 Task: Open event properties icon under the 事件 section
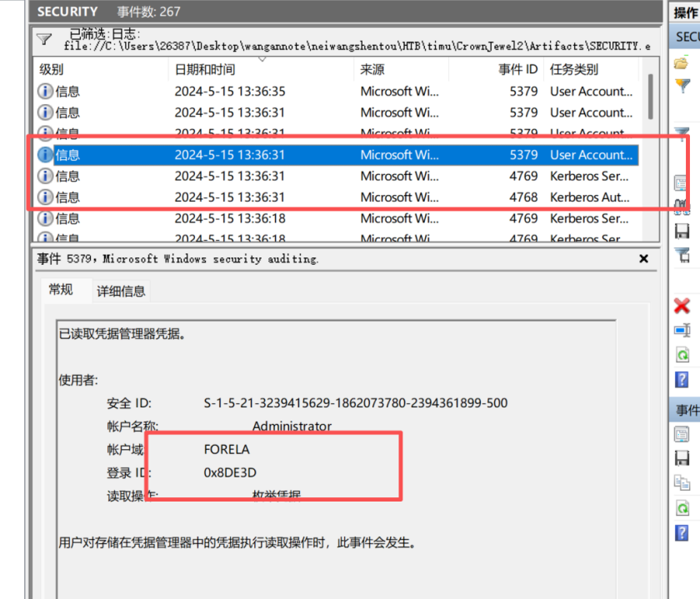coord(682,434)
